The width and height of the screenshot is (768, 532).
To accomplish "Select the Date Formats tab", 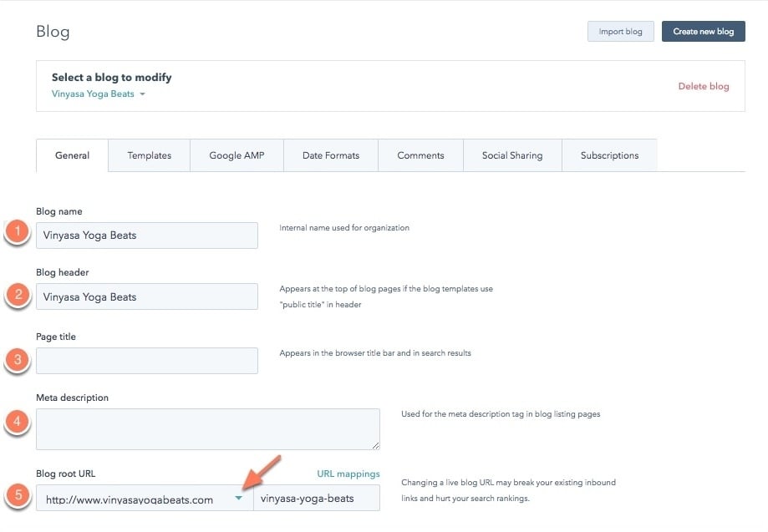I will tap(330, 155).
